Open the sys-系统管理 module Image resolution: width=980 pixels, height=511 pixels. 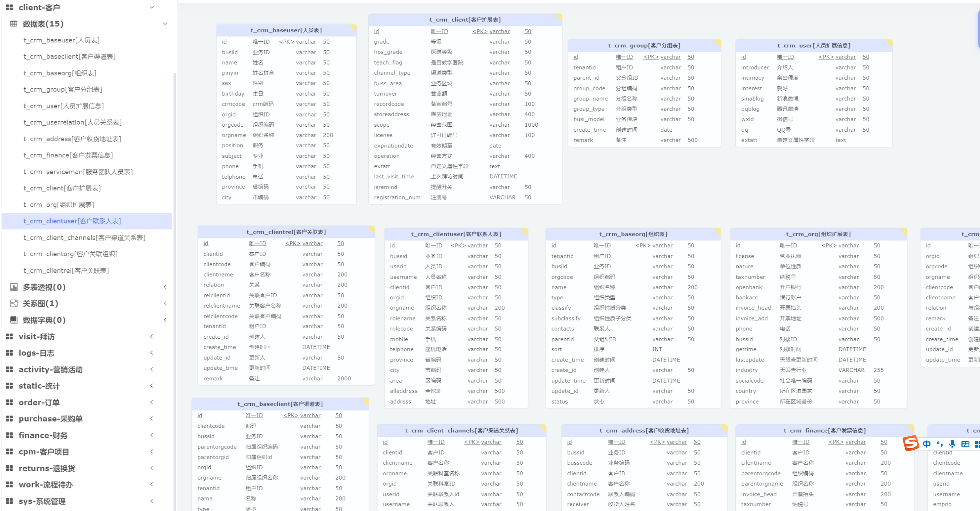click(42, 501)
